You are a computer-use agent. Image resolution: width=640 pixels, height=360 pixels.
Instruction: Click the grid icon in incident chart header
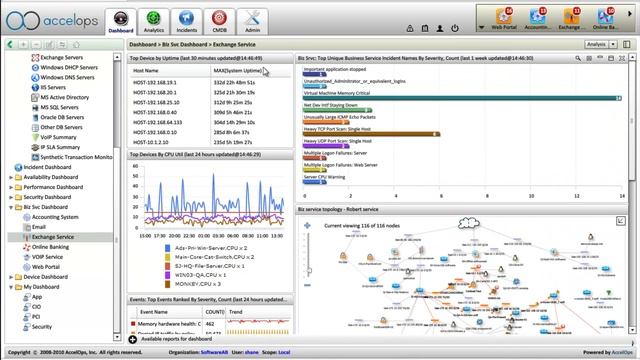[589, 58]
